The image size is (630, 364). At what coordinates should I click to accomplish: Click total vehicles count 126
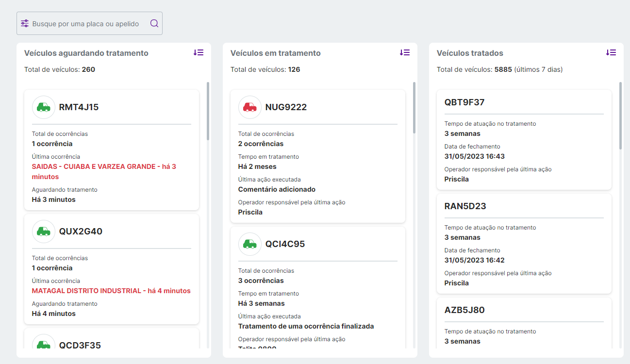(294, 69)
